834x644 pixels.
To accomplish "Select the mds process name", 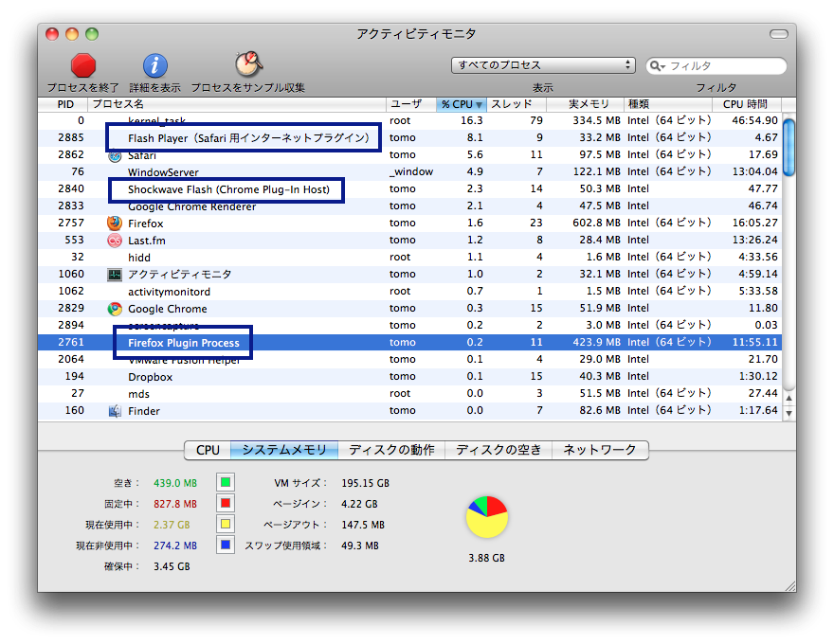I will click(x=138, y=394).
